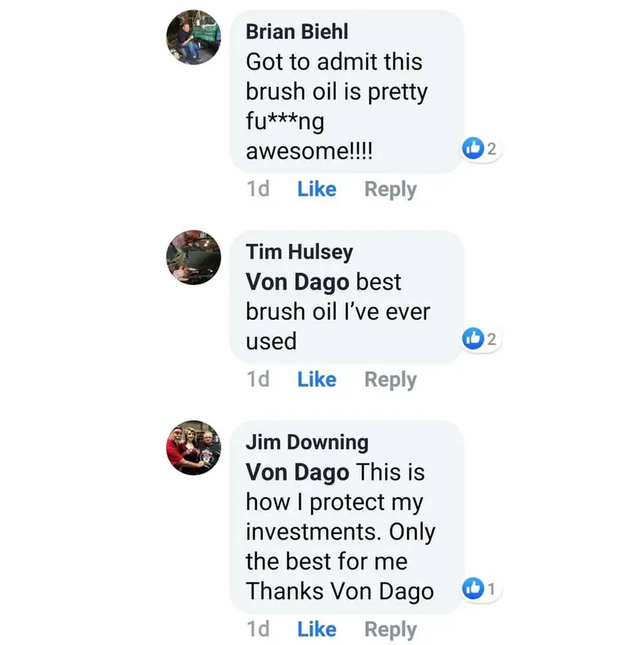The height and width of the screenshot is (645, 644).
Task: Click the bold Von Dago mention in Jim Downing's comment
Action: (x=298, y=472)
